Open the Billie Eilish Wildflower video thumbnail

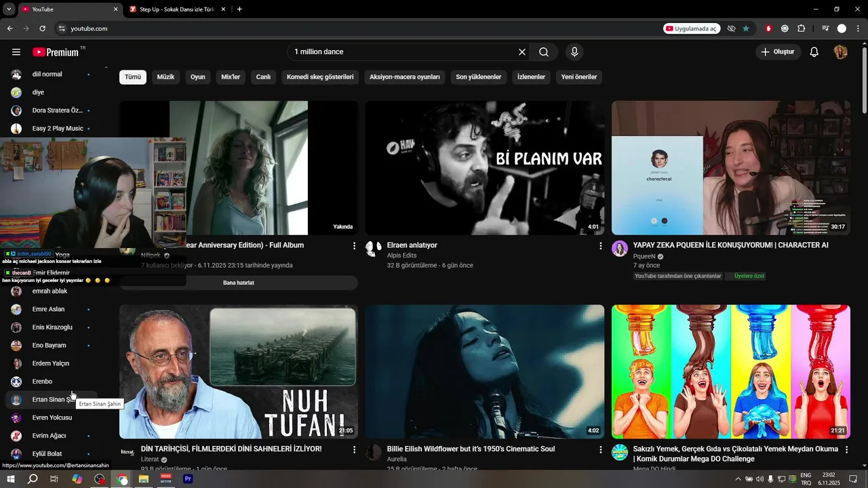(485, 371)
